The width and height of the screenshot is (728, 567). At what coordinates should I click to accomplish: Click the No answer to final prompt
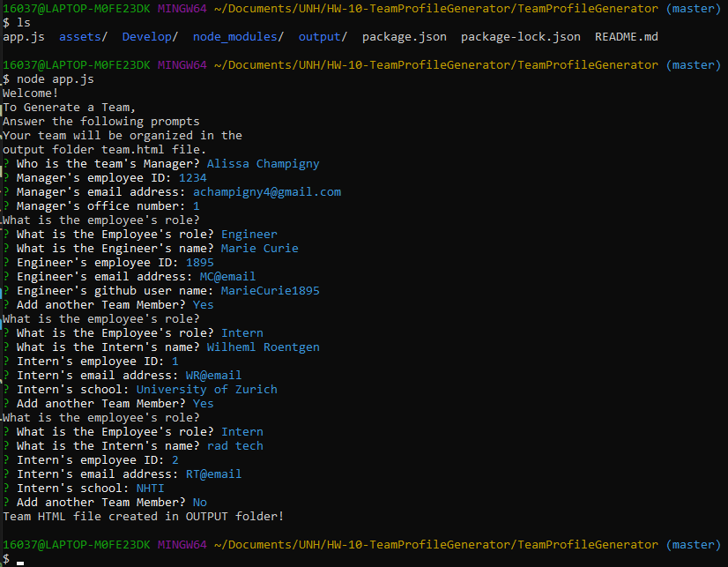click(x=199, y=502)
